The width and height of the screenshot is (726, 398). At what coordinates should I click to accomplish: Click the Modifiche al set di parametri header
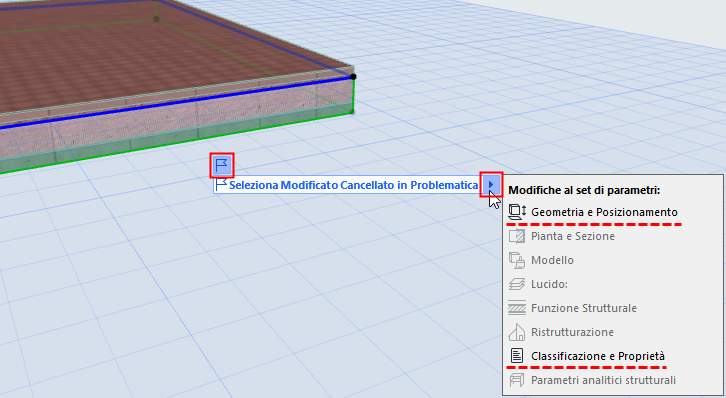coord(584,190)
